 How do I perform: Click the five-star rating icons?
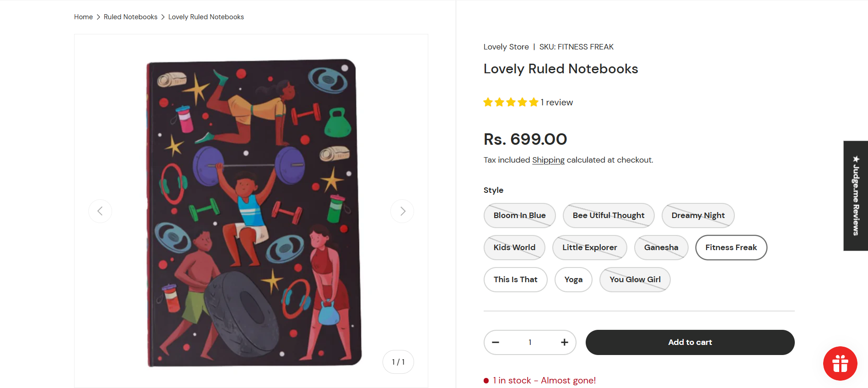click(x=511, y=102)
